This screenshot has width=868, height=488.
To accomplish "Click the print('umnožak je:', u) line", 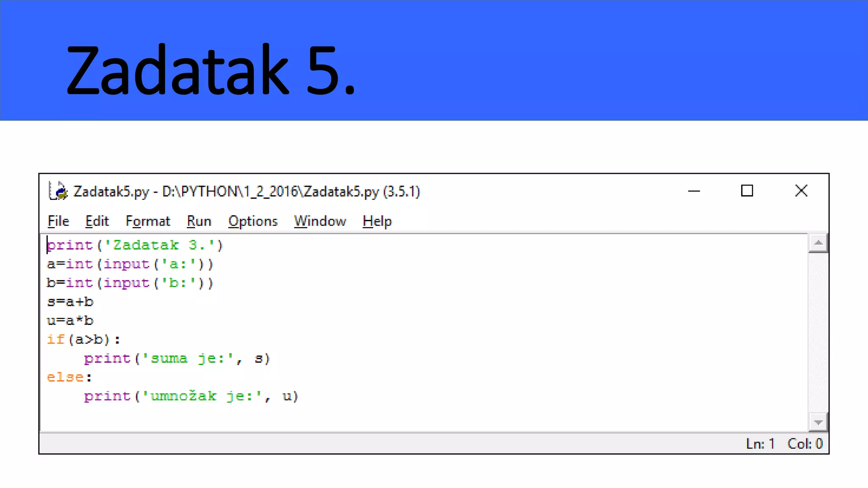I will coord(191,396).
